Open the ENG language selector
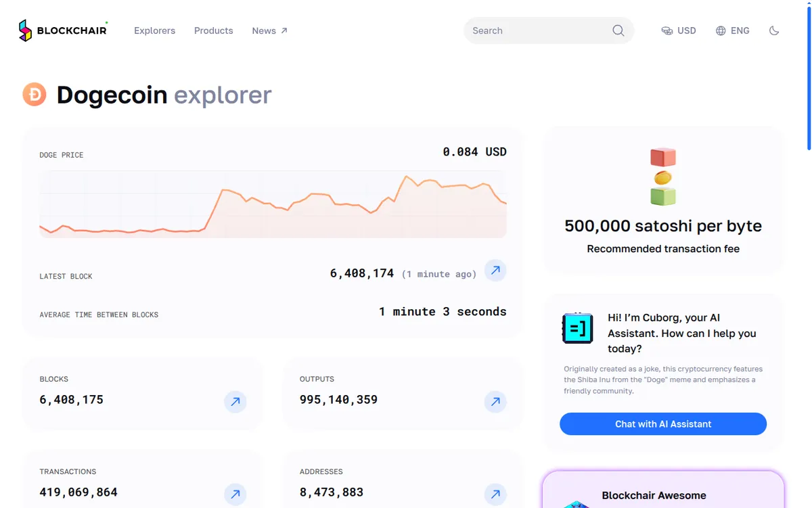 (732, 30)
